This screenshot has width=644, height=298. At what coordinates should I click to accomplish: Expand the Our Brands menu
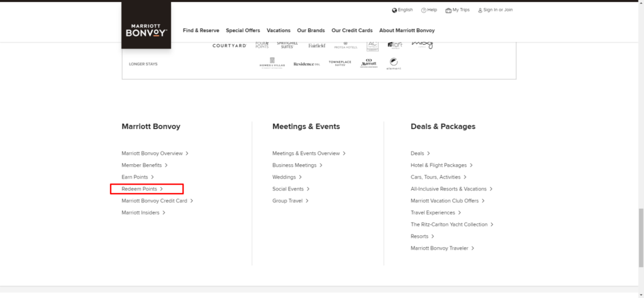pos(311,30)
